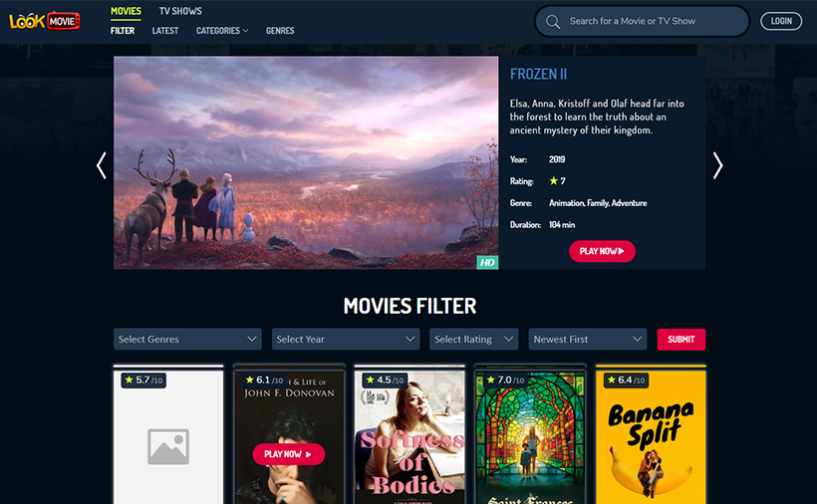The height and width of the screenshot is (504, 817).
Task: Submit the movies filter
Action: 681,339
